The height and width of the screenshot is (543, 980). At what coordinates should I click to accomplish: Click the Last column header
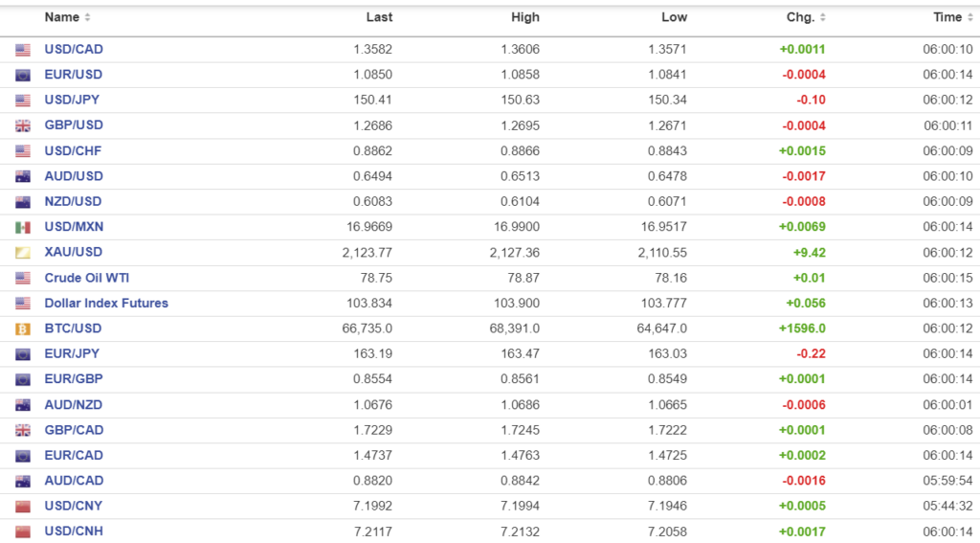[x=379, y=17]
